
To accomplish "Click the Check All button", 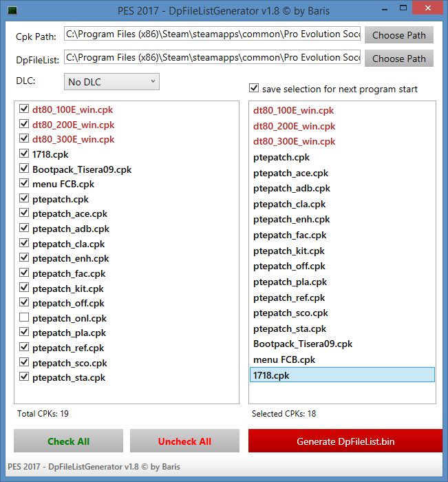I will 69,441.
